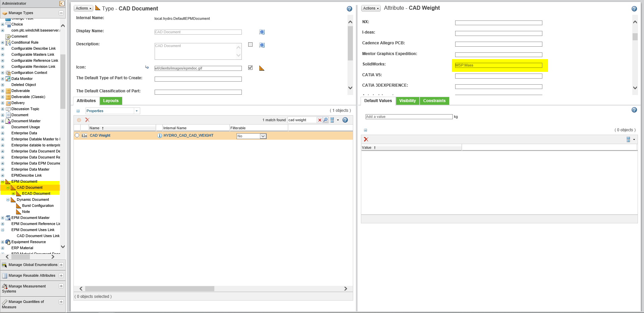
Task: Click the search magnifier icon next to the search field
Action: click(x=325, y=120)
